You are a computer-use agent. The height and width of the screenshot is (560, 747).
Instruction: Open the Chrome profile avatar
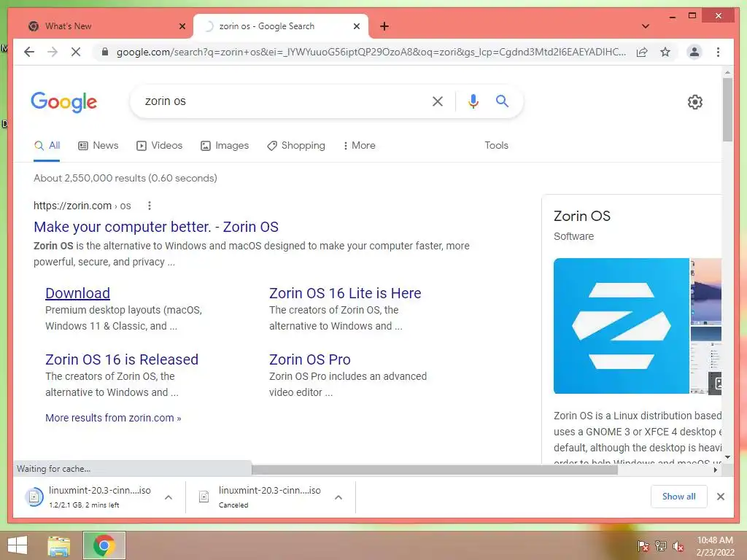pos(694,52)
